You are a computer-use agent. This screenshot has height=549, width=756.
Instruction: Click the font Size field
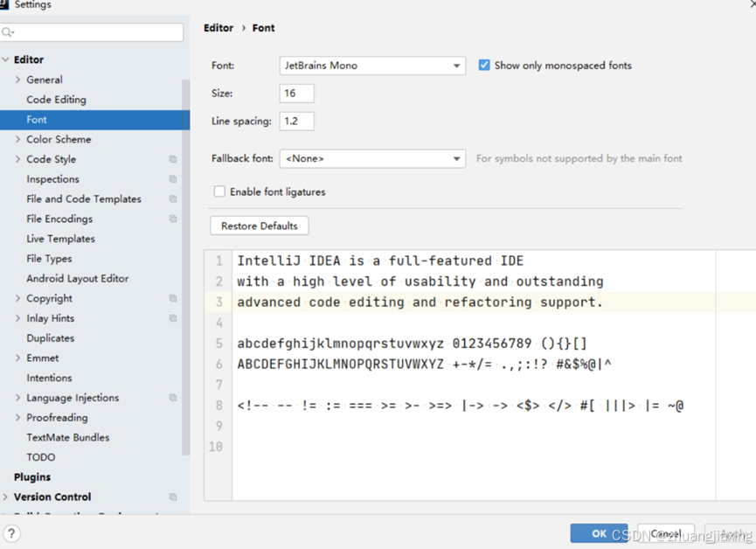point(296,94)
